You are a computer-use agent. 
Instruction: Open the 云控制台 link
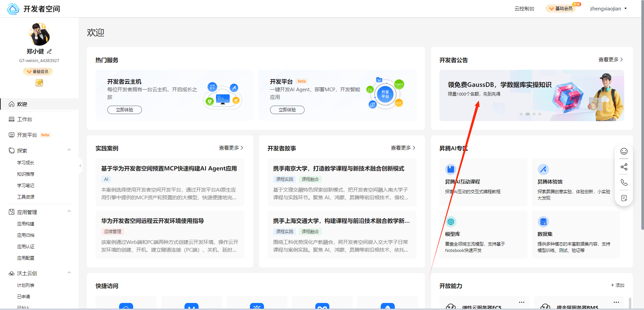point(524,9)
